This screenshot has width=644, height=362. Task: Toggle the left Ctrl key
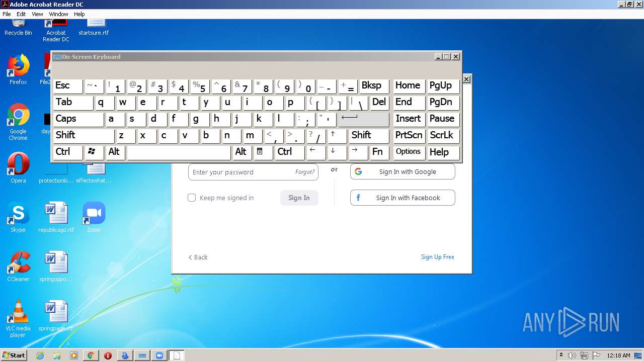coord(67,152)
